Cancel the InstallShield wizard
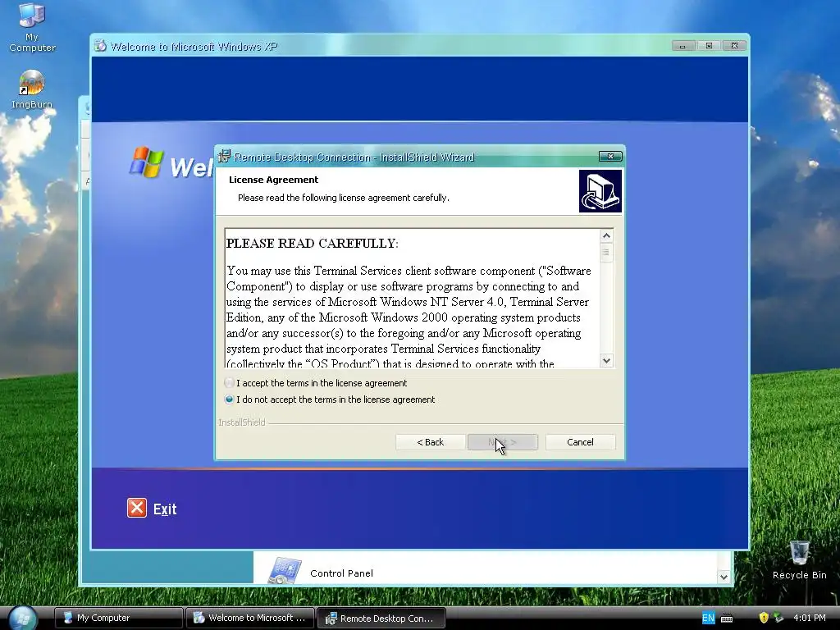The width and height of the screenshot is (840, 630). (580, 442)
